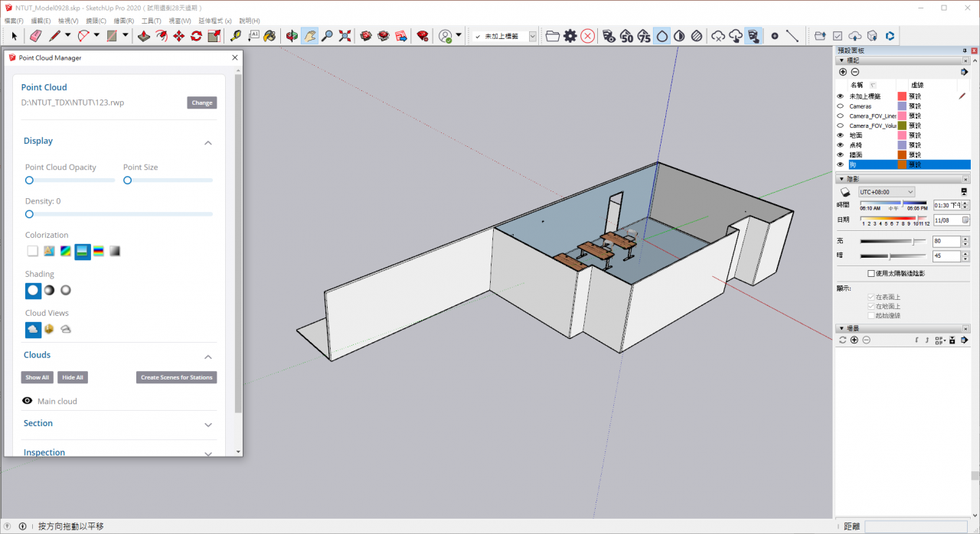Toggle visibility of Cameras tag
This screenshot has width=980, height=534.
pos(840,106)
